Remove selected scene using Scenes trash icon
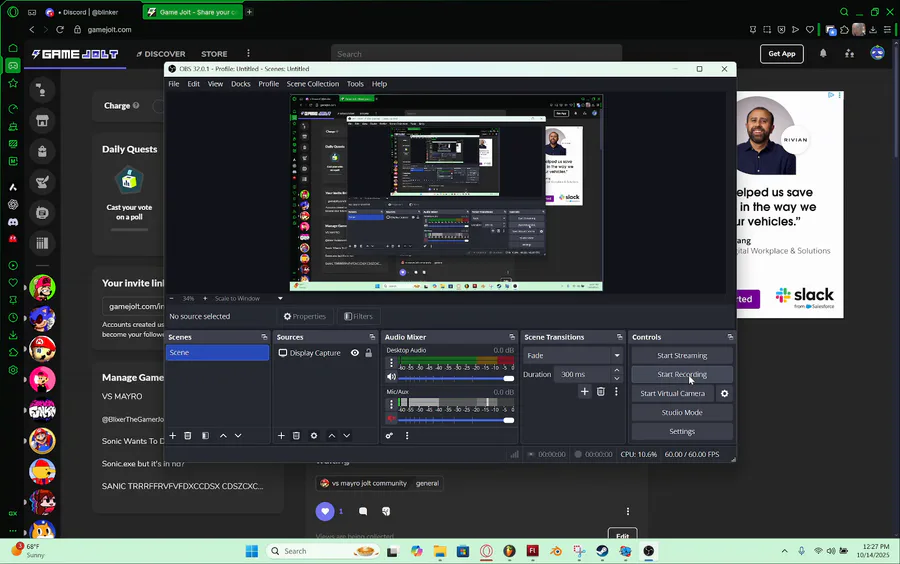This screenshot has width=900, height=564. click(188, 435)
